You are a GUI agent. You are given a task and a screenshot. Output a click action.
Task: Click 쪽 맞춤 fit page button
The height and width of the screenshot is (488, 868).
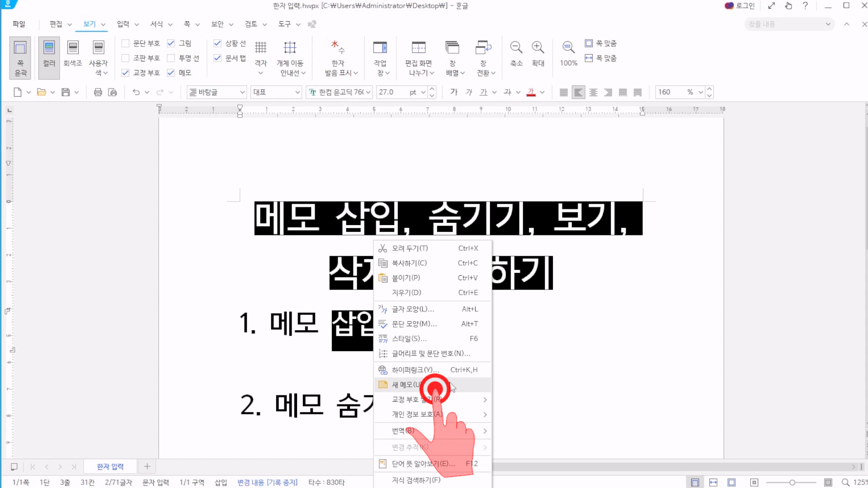pos(601,43)
